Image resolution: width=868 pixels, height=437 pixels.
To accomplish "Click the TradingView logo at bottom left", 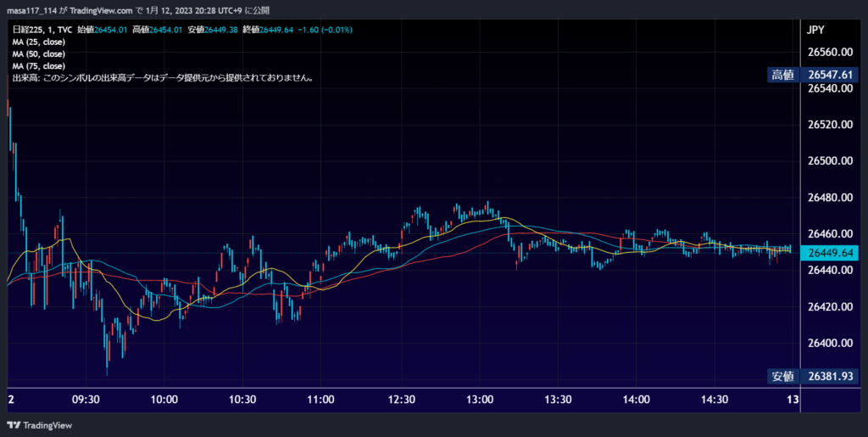I will pos(39,425).
